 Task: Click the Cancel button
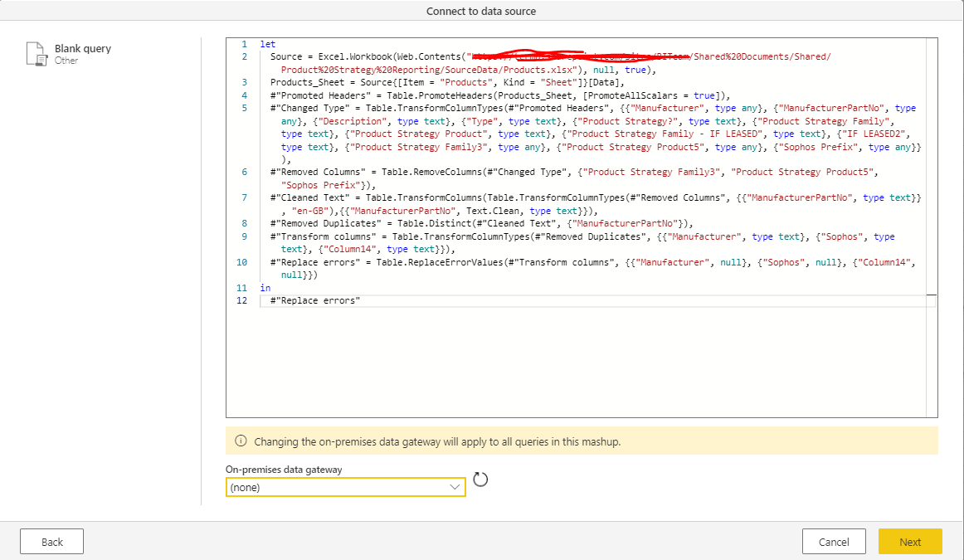tap(834, 542)
